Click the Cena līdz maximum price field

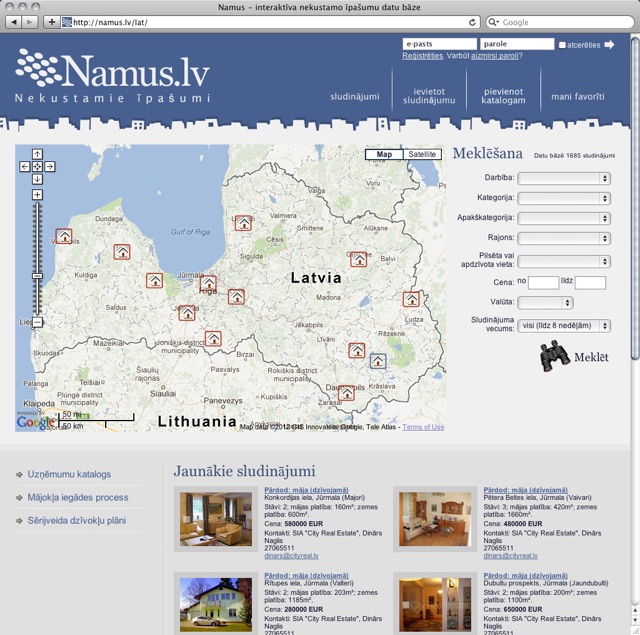click(590, 282)
